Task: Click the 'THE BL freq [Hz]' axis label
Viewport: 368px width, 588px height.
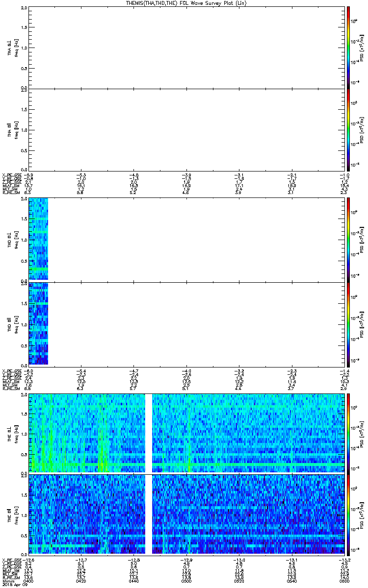Action: coord(13,433)
